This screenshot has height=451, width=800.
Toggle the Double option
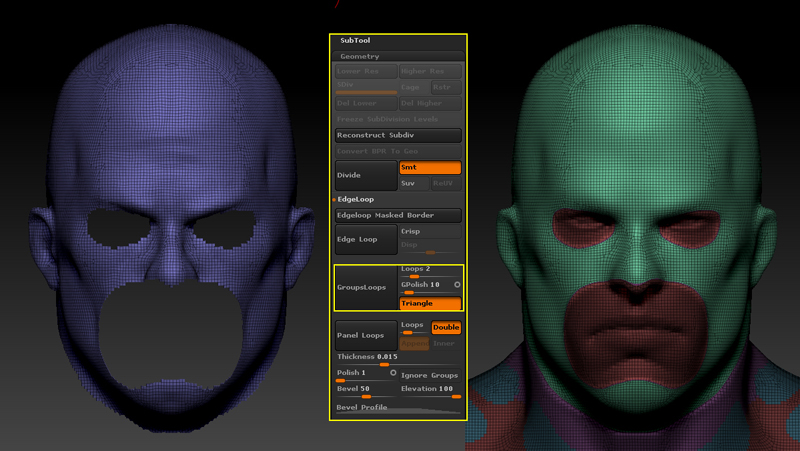pos(446,328)
